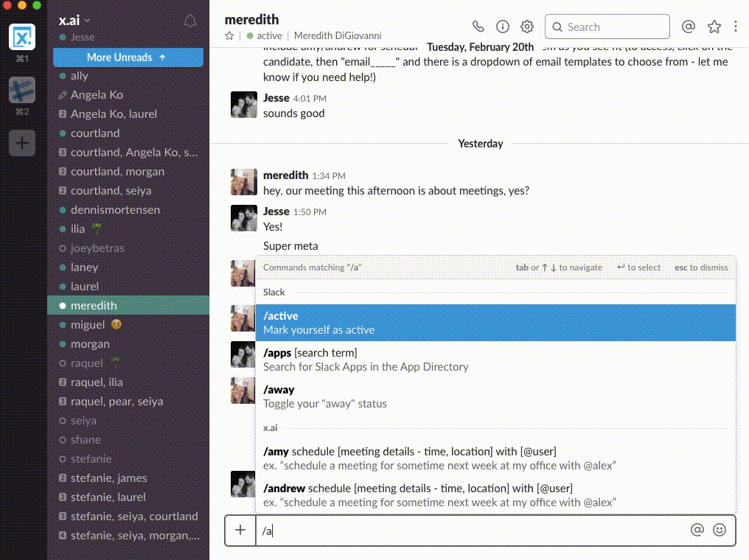Open stefanie, james group message
Image resolution: width=749 pixels, height=560 pixels.
click(x=128, y=478)
